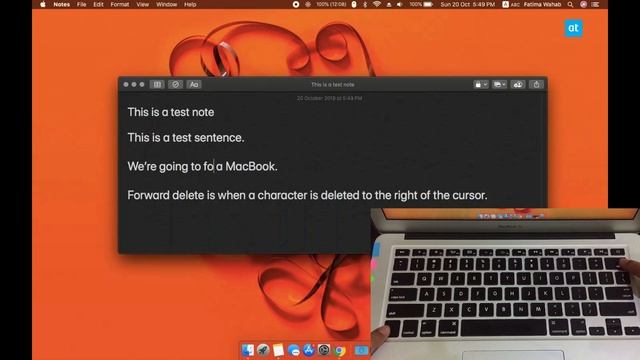This screenshot has height=360, width=640.
Task: Open the Aa text format button
Action: tap(194, 84)
